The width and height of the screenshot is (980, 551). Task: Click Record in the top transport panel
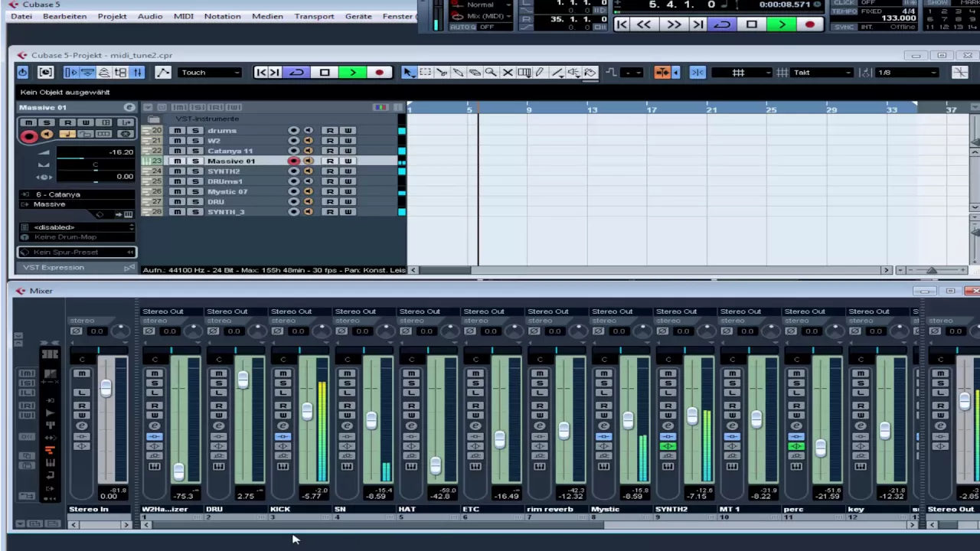coord(810,24)
